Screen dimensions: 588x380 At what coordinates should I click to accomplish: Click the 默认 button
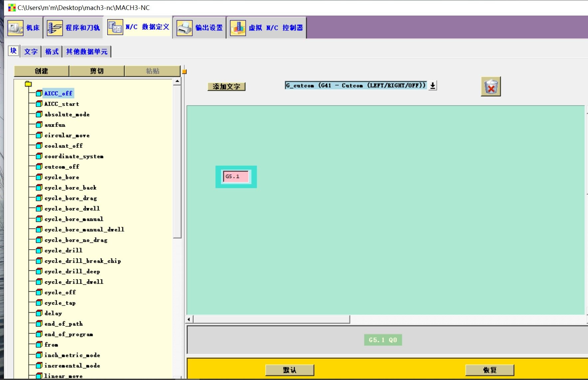290,370
